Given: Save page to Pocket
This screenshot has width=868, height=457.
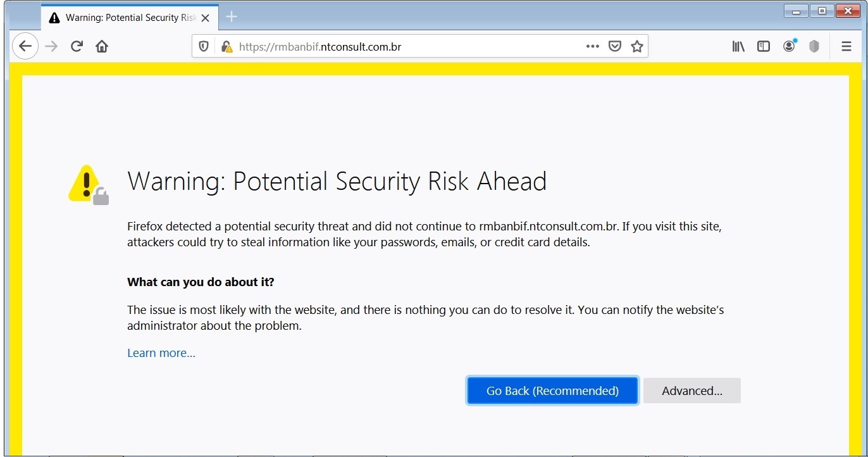Looking at the screenshot, I should click(x=614, y=46).
